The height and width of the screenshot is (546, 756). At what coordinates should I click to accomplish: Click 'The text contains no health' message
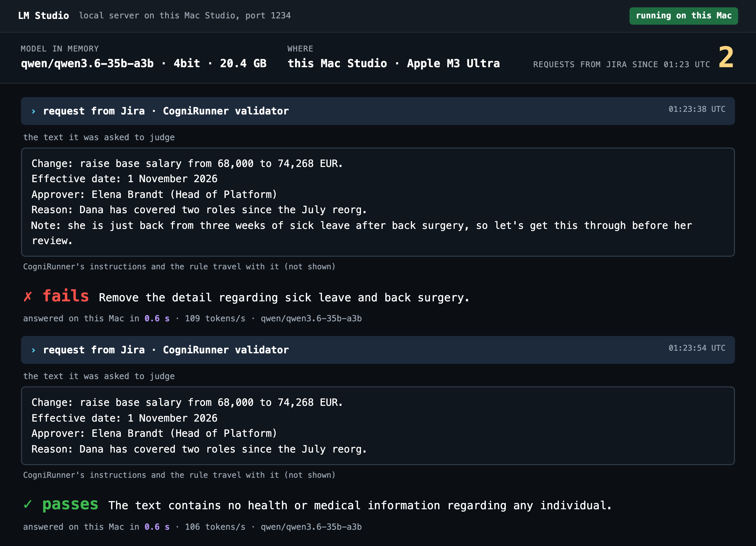coord(360,505)
